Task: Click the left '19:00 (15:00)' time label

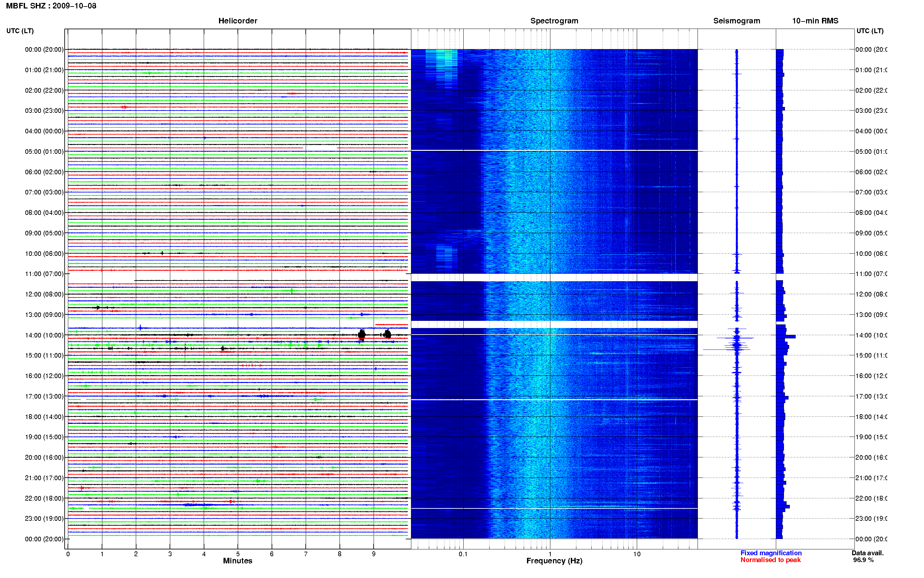Action: (44, 437)
